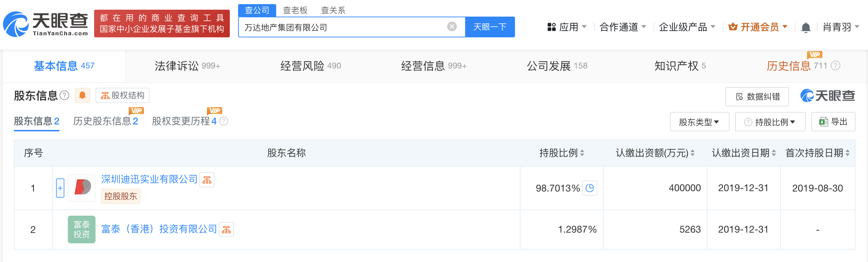This screenshot has width=868, height=262.
Task: Click the 数据纠错 button
Action: 757,97
